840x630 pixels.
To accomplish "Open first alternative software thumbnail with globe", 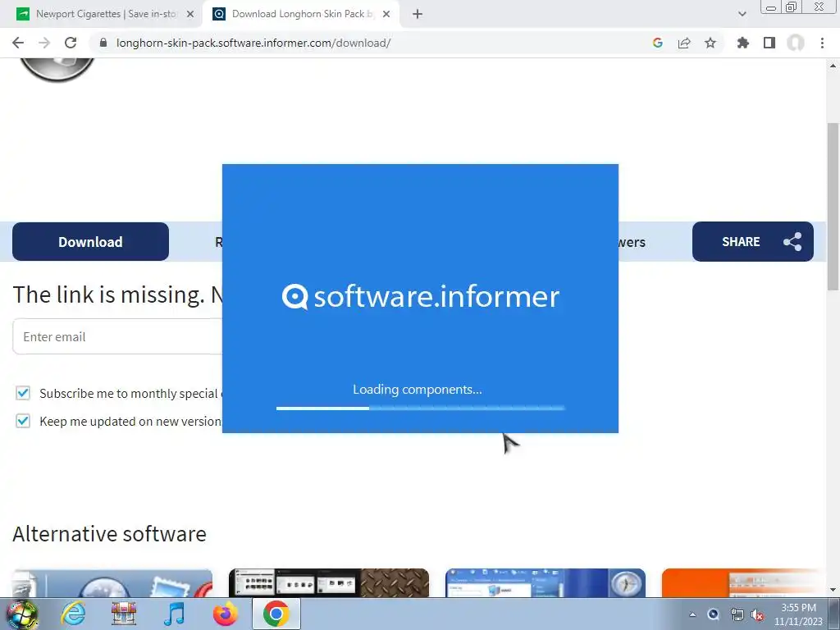I will tap(112, 583).
